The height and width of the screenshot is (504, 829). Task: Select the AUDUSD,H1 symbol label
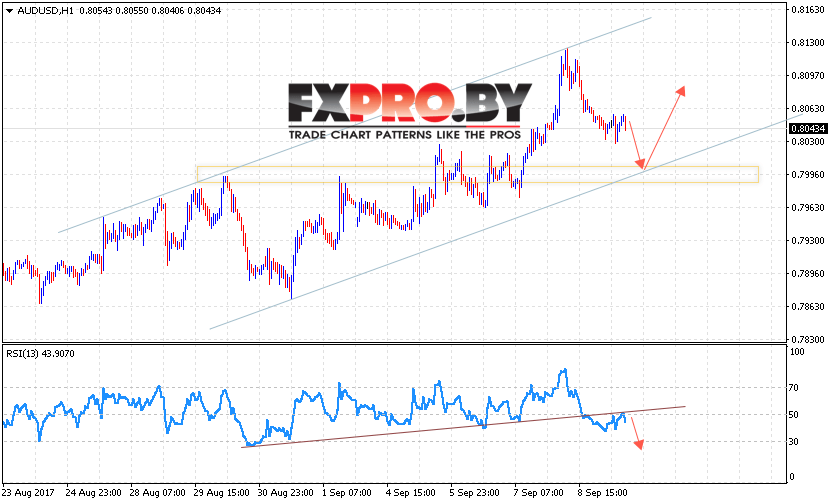click(45, 11)
